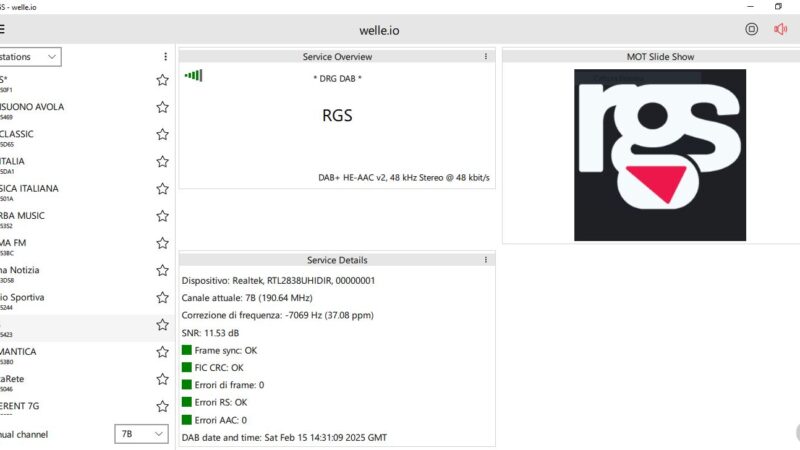Star the aRete station
800x450 pixels.
point(162,379)
